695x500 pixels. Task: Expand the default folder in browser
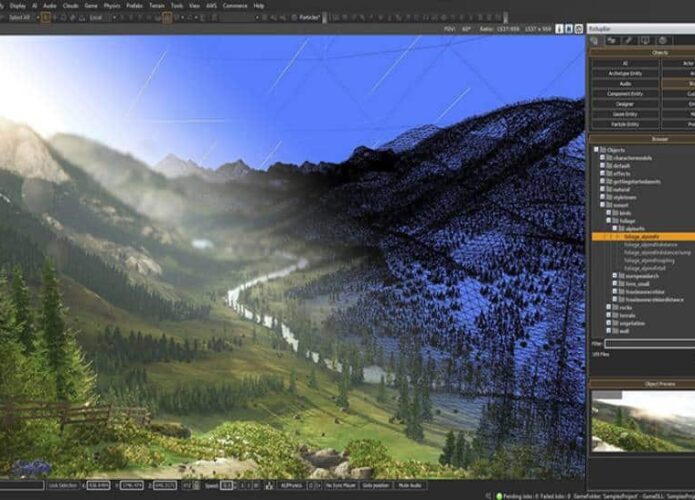pos(602,166)
